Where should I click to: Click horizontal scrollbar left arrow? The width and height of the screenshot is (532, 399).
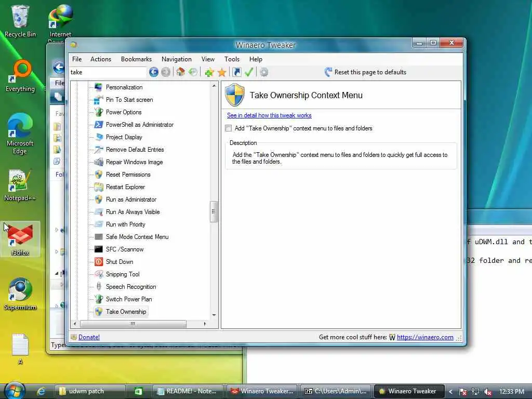(75, 324)
